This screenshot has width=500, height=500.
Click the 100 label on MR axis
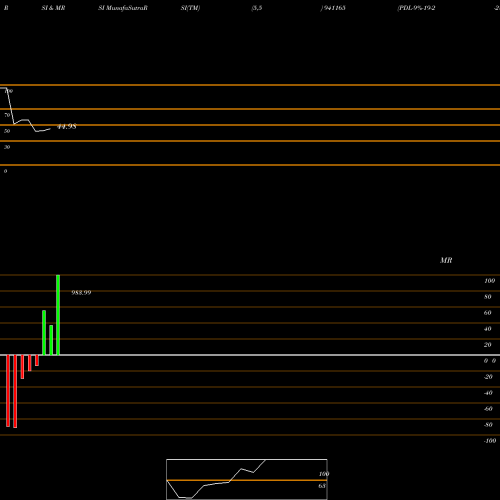point(489,281)
